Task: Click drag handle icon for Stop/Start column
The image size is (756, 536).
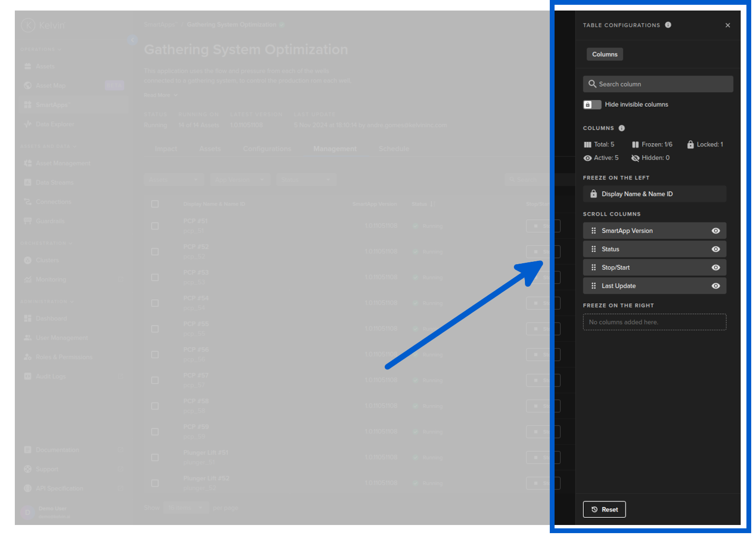Action: click(593, 268)
